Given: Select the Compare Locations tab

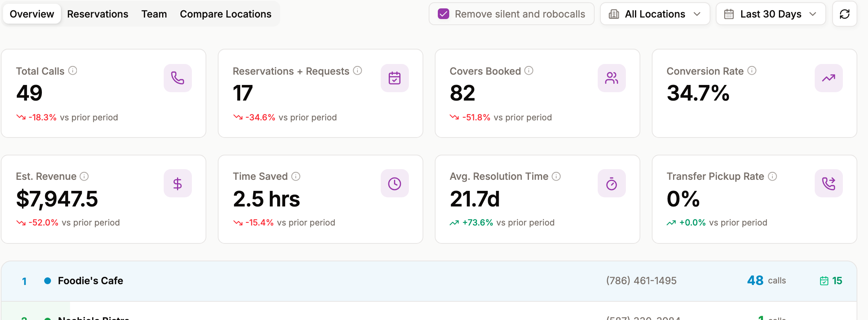Looking at the screenshot, I should tap(225, 14).
